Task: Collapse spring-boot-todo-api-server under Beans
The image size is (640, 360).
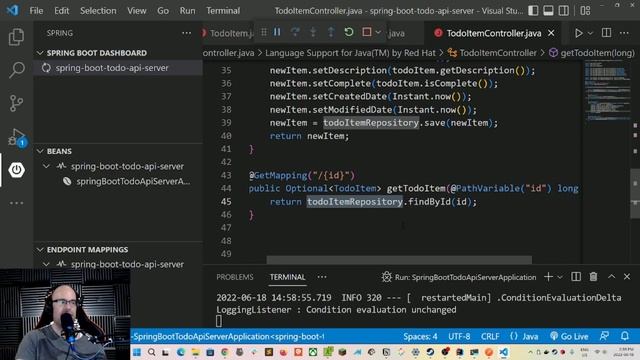Action: (x=47, y=166)
